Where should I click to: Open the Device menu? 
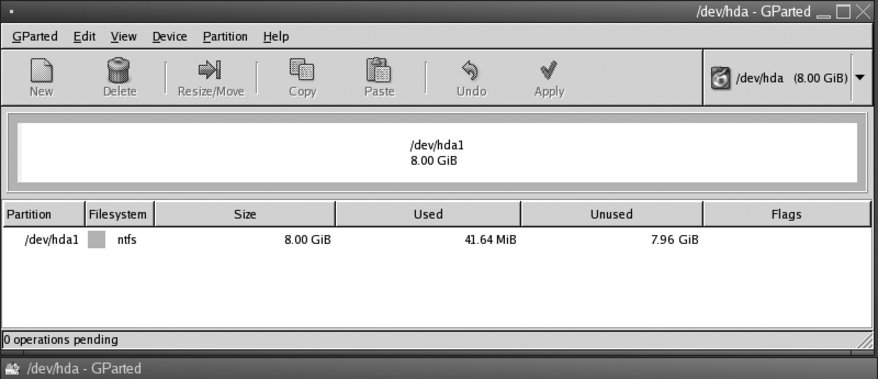point(170,36)
